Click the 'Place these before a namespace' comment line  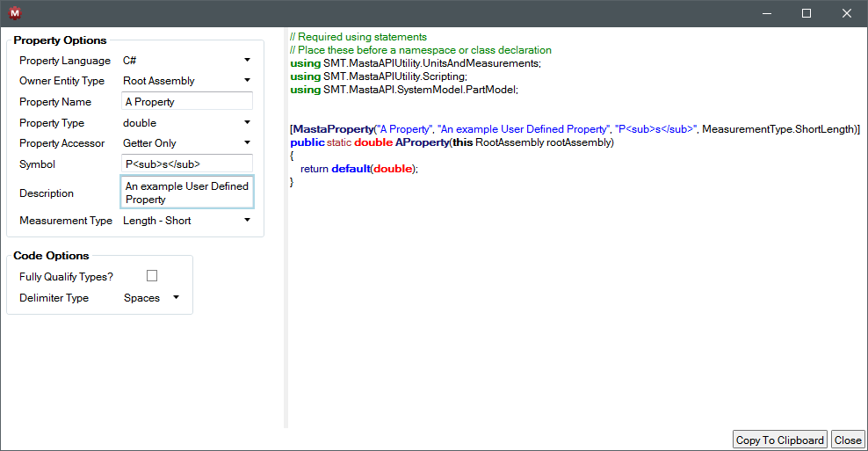coord(421,50)
